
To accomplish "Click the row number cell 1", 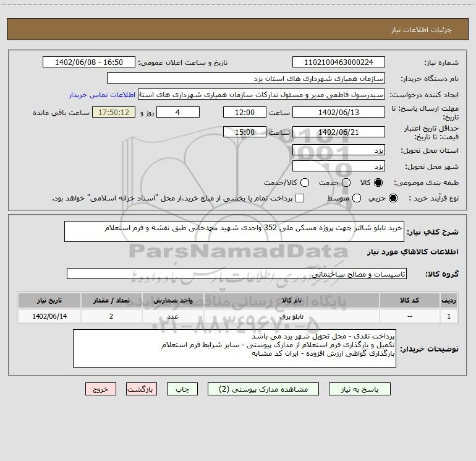I will pos(449,316).
